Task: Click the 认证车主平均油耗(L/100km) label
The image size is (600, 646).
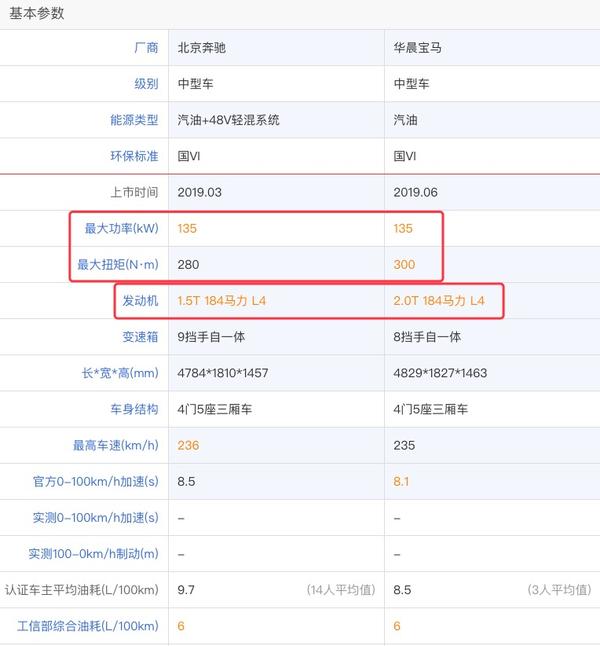Action: tap(82, 590)
